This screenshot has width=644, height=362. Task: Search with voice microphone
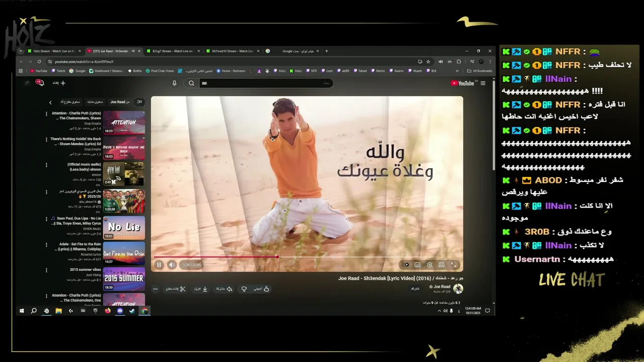pyautogui.click(x=175, y=83)
